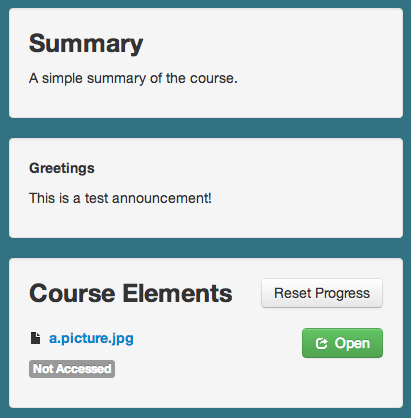
Task: Click the Greetings announcement title
Action: pos(62,168)
